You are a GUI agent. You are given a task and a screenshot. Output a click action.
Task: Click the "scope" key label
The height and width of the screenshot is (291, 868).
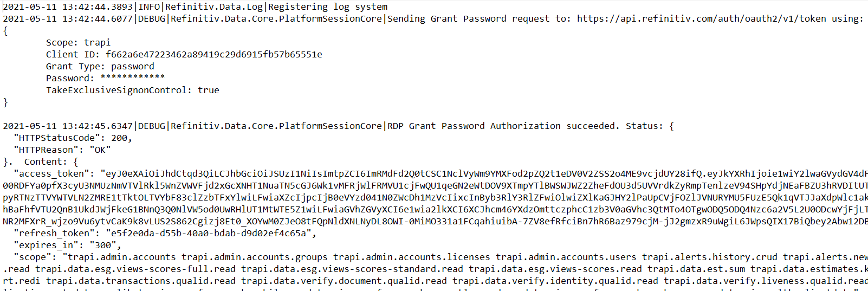[35, 257]
